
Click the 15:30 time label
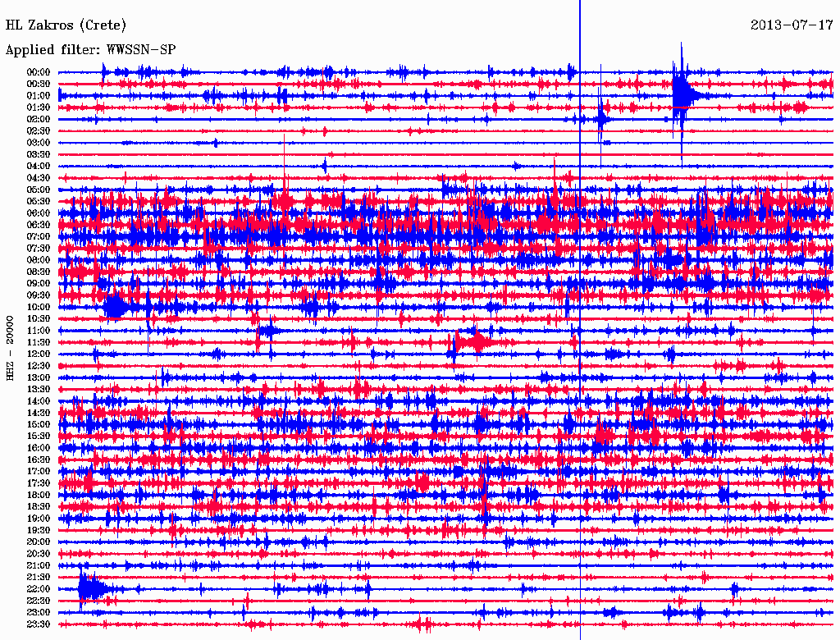point(39,437)
